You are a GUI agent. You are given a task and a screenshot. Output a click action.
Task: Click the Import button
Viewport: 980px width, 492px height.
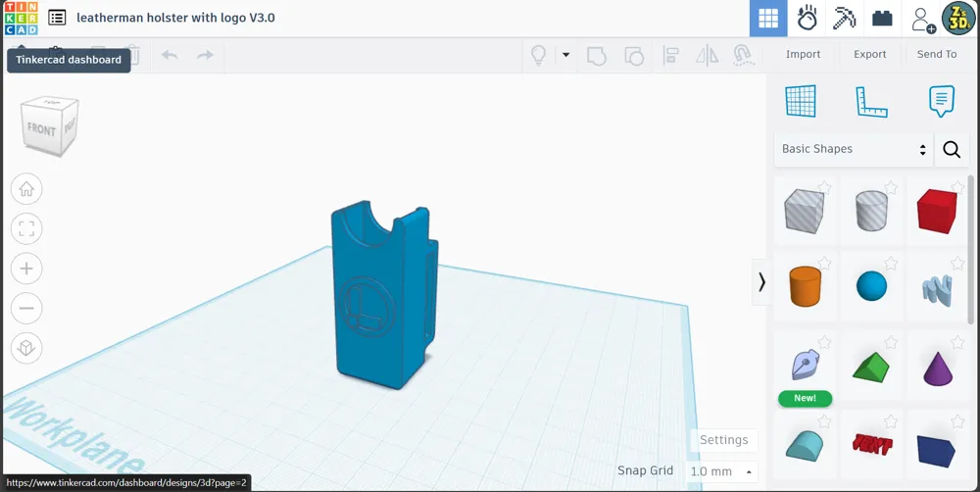click(804, 54)
